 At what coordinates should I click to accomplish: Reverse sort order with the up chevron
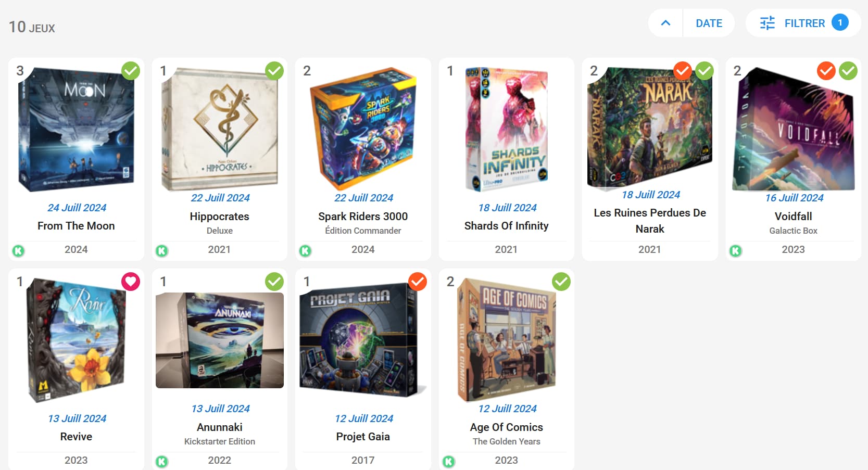point(665,23)
